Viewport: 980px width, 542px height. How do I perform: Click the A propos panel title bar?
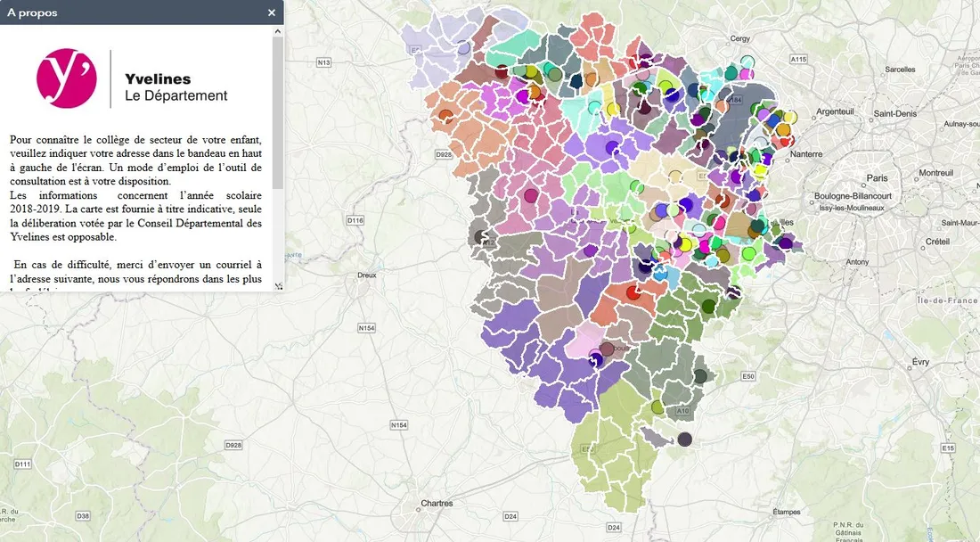tap(134, 12)
